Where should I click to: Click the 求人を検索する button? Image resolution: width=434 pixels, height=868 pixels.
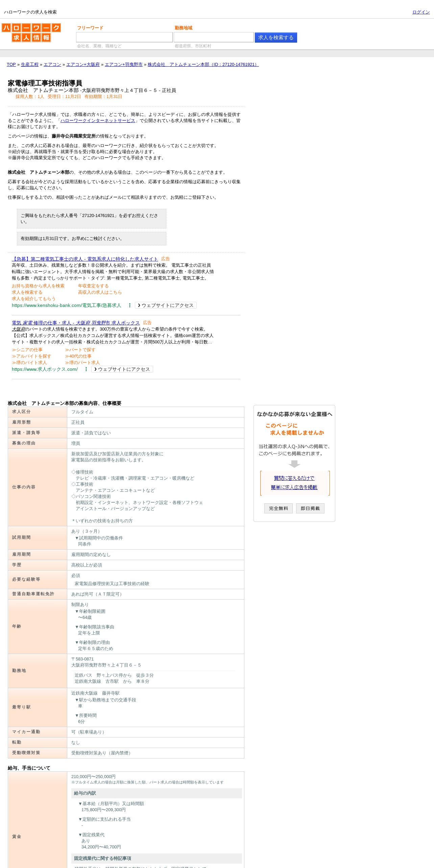[x=276, y=38]
